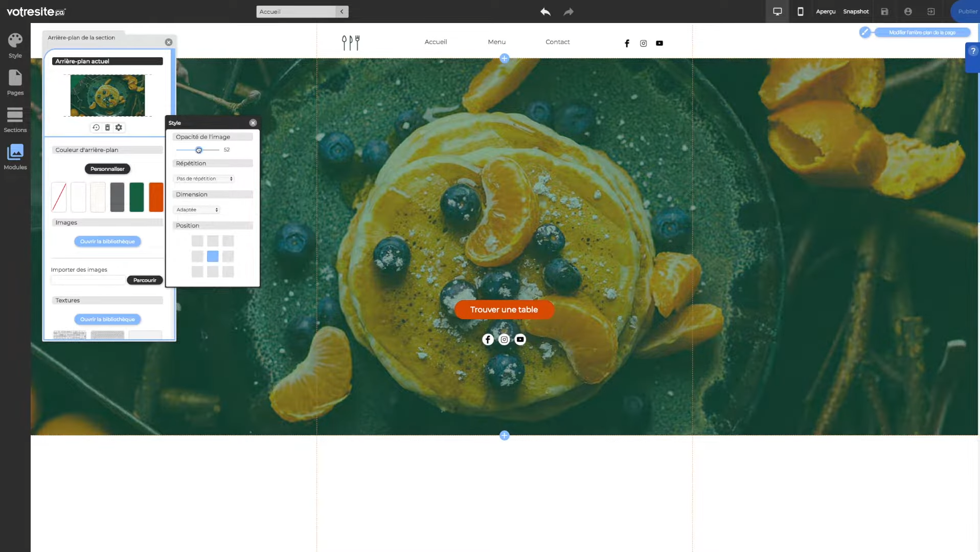
Task: Open the Sections sidebar panel
Action: point(15,120)
